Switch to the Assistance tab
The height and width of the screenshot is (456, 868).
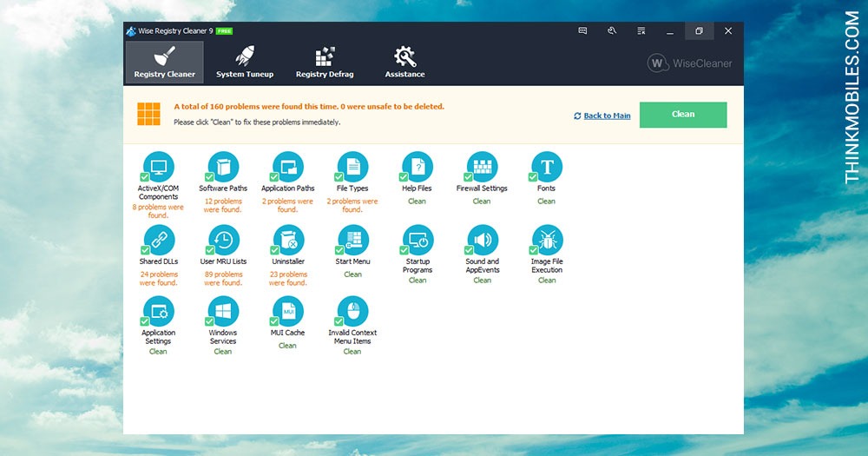tap(404, 62)
